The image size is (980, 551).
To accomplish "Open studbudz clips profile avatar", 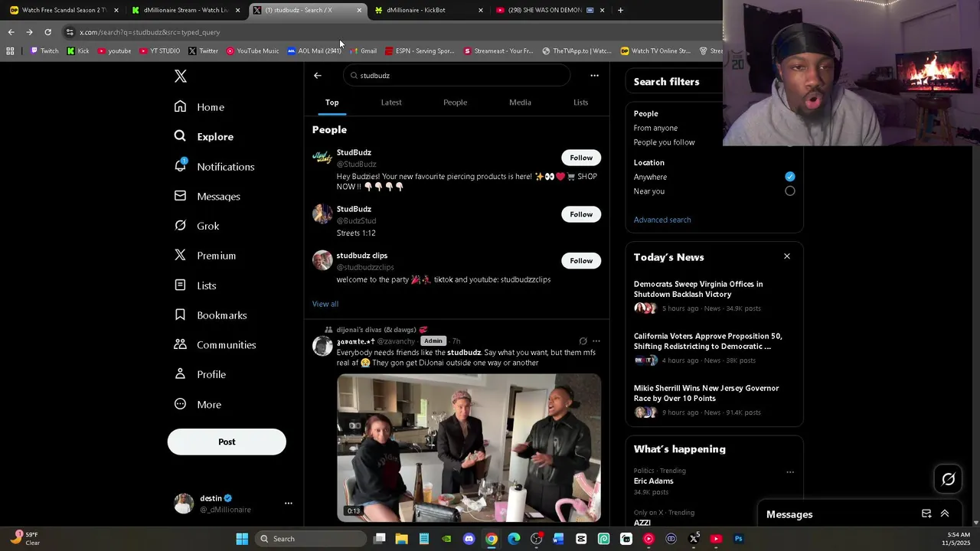I will (322, 260).
